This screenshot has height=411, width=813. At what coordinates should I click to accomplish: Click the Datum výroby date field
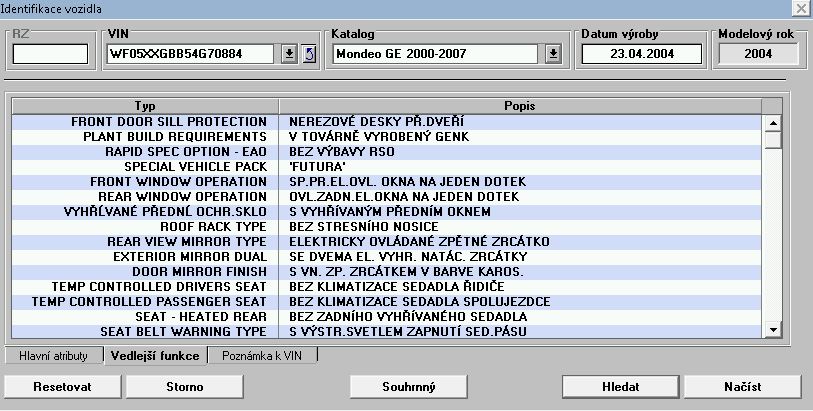(641, 54)
